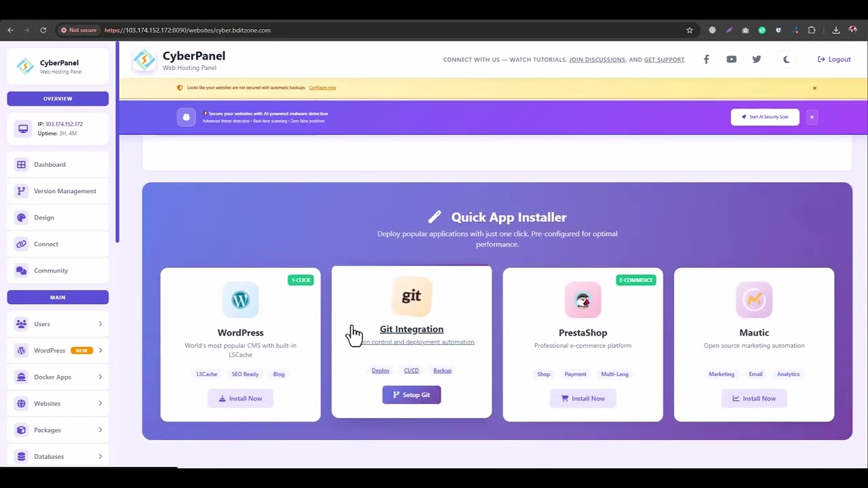Open browser downloads icon

coord(836,30)
